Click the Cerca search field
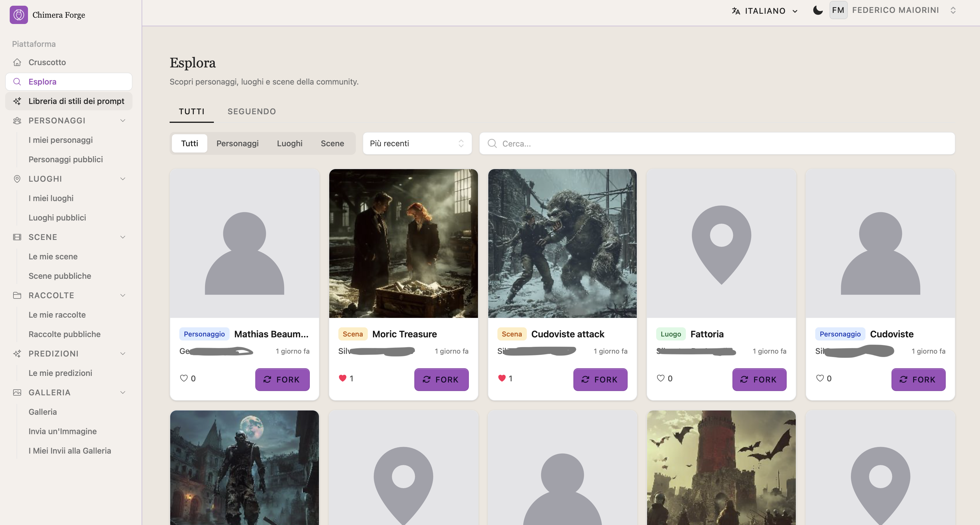The width and height of the screenshot is (980, 525). (717, 143)
